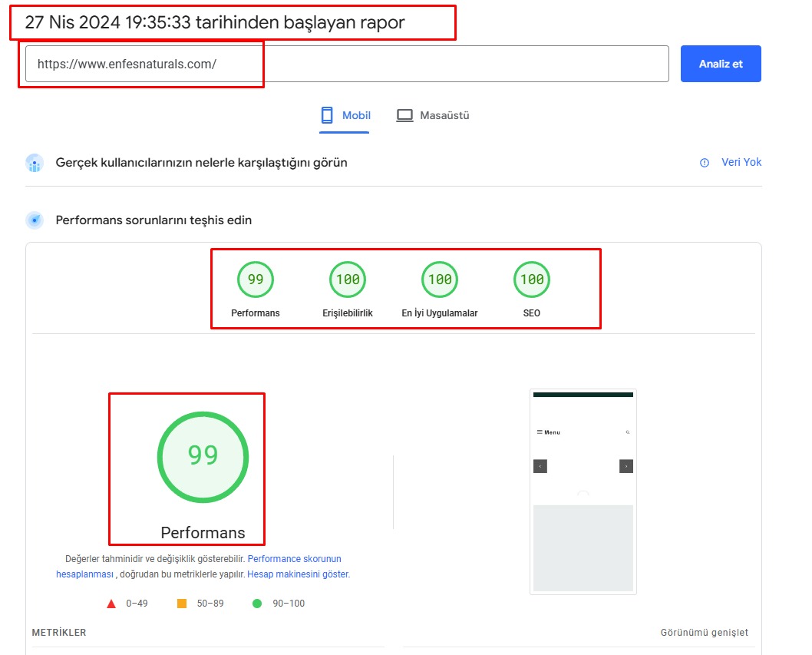Switch to the Mobil tab
The height and width of the screenshot is (655, 812).
pos(345,116)
